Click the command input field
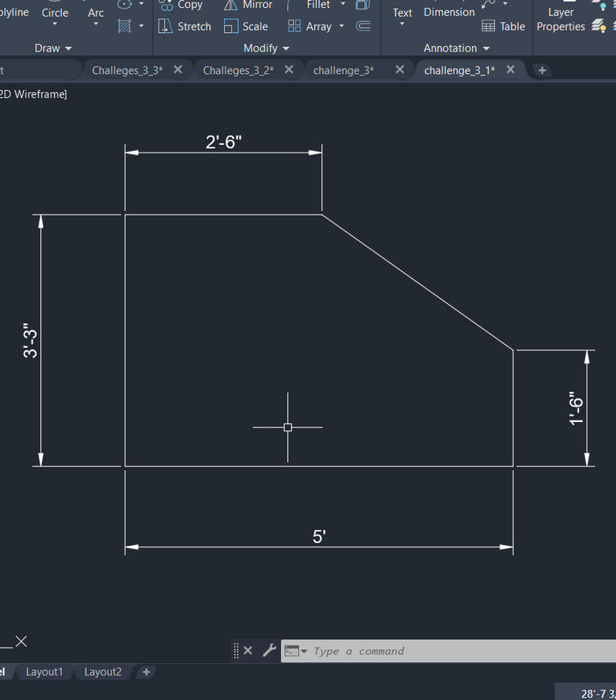 click(385, 651)
